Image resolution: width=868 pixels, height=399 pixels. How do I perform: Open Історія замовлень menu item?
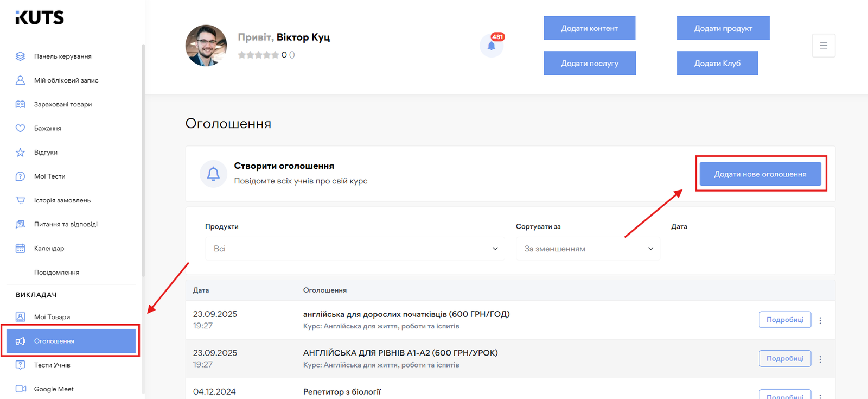click(x=62, y=200)
